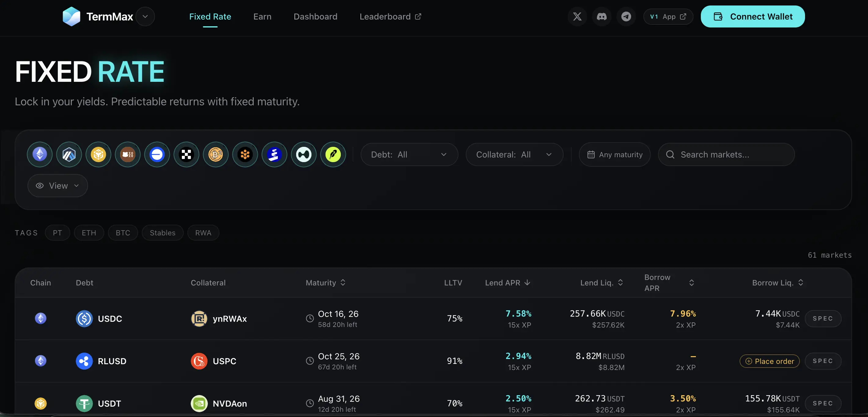868x417 pixels.
Task: Sort by Lend Liq. column
Action: click(602, 283)
